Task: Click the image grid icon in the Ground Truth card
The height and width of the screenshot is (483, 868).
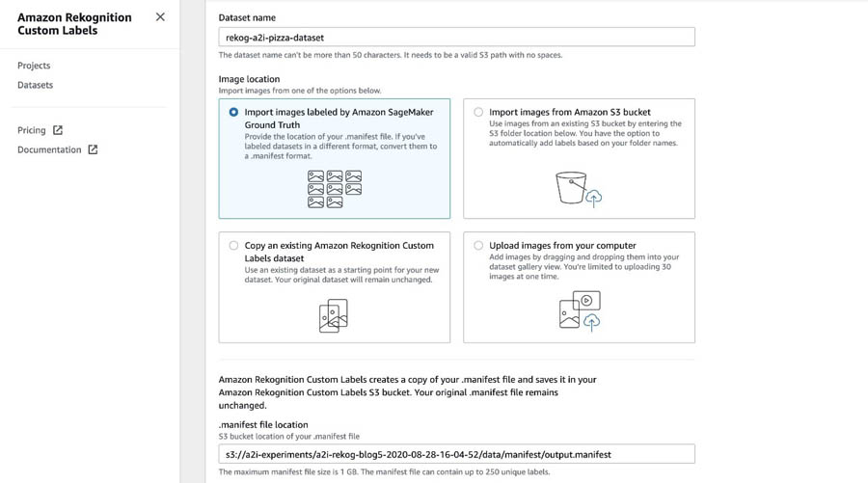Action: click(335, 189)
